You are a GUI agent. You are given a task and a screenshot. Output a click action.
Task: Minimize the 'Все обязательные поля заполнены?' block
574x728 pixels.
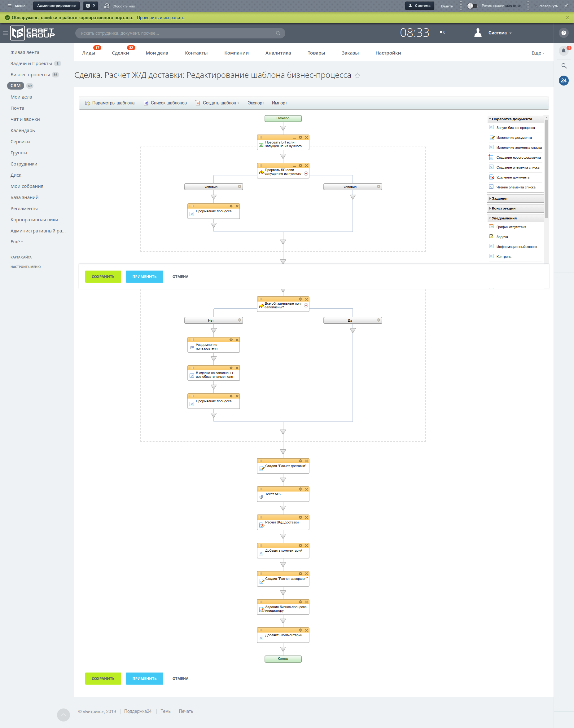294,299
